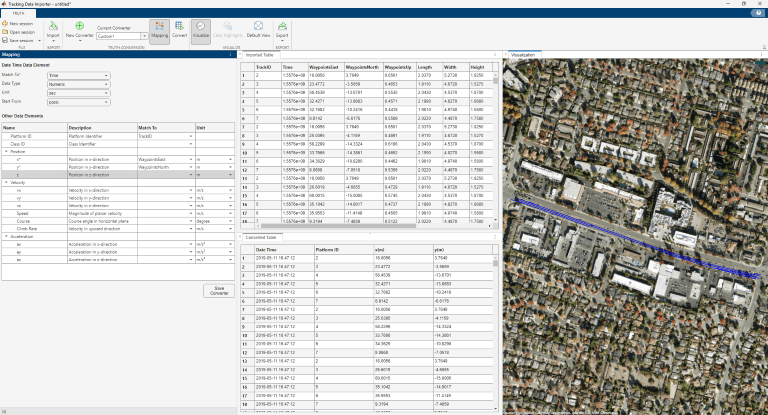Viewport: 768px width, 415px height.
Task: Open the Current Converter dropdown showing Custom1
Action: [119, 34]
